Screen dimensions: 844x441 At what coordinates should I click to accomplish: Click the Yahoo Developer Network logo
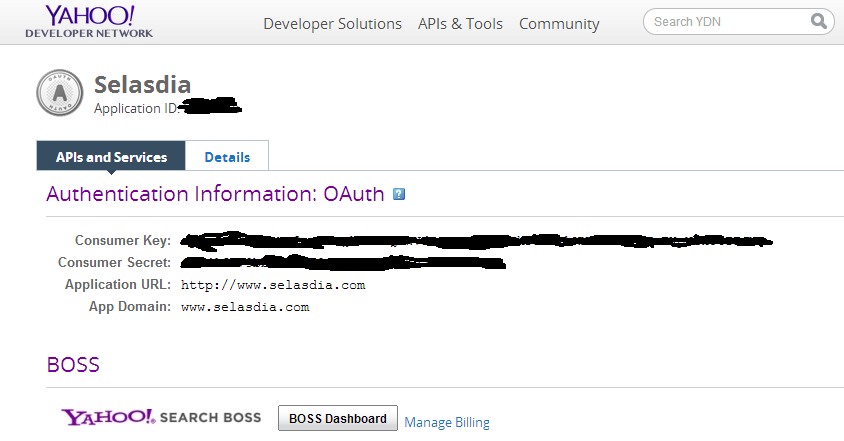point(89,22)
